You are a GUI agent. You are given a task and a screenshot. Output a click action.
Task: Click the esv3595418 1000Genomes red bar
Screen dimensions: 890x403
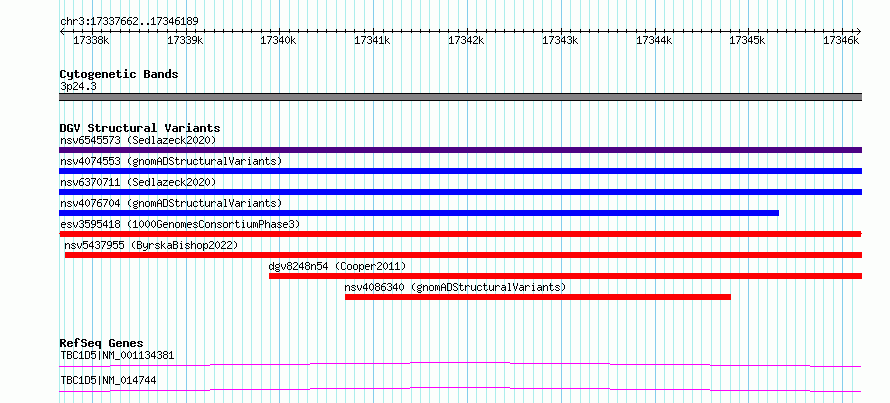tap(460, 234)
